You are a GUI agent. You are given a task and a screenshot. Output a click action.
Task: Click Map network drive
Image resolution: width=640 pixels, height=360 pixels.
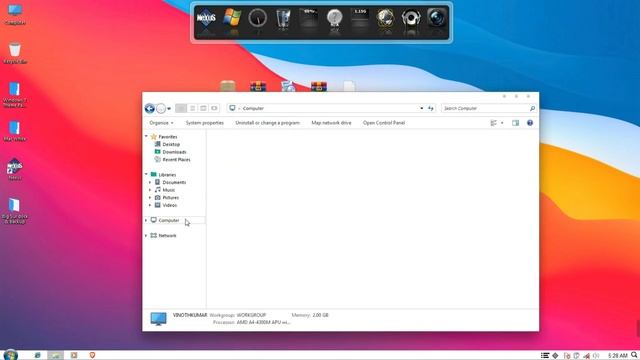[331, 123]
